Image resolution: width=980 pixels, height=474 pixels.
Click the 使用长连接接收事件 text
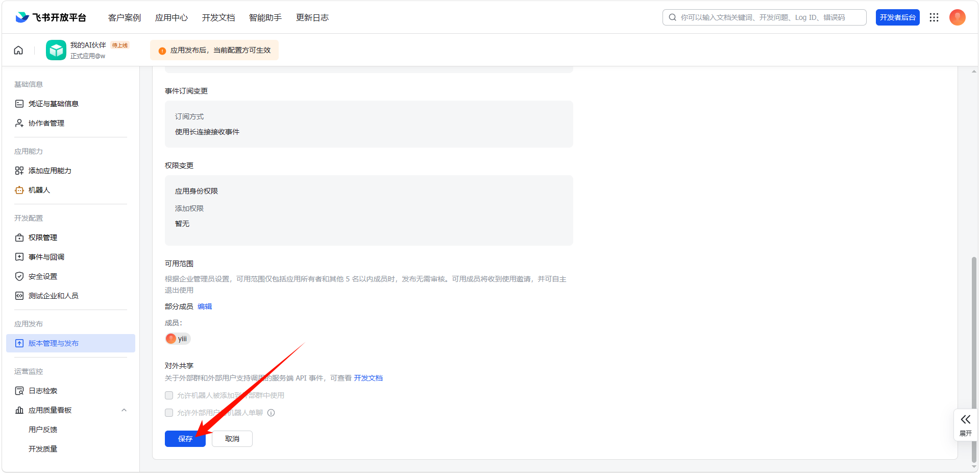pyautogui.click(x=207, y=132)
